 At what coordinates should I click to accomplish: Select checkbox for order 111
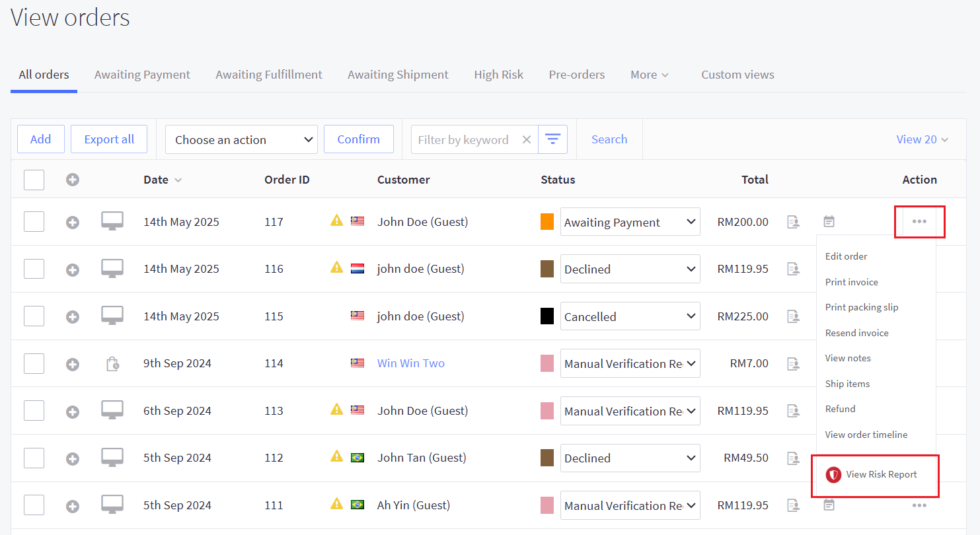click(x=34, y=505)
